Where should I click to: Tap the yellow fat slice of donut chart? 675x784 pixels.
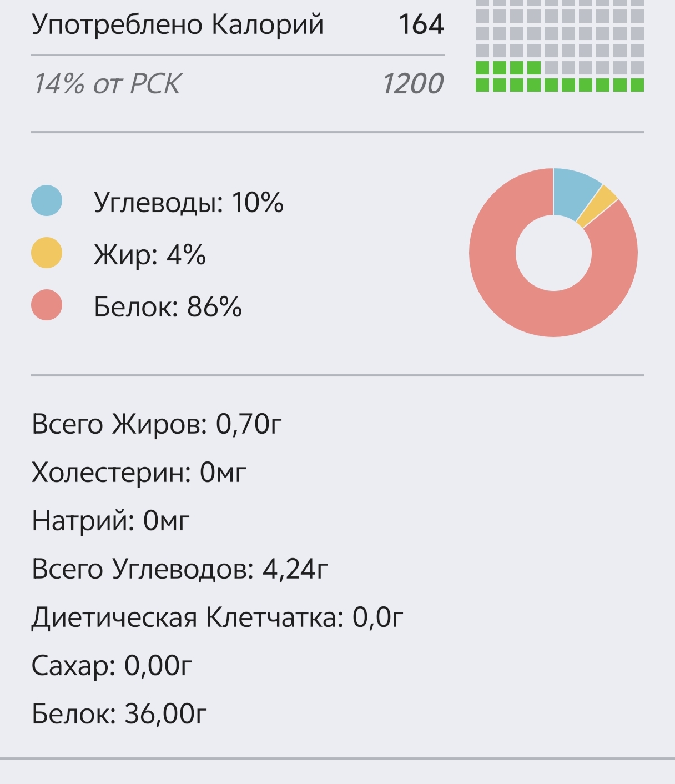pos(598,208)
